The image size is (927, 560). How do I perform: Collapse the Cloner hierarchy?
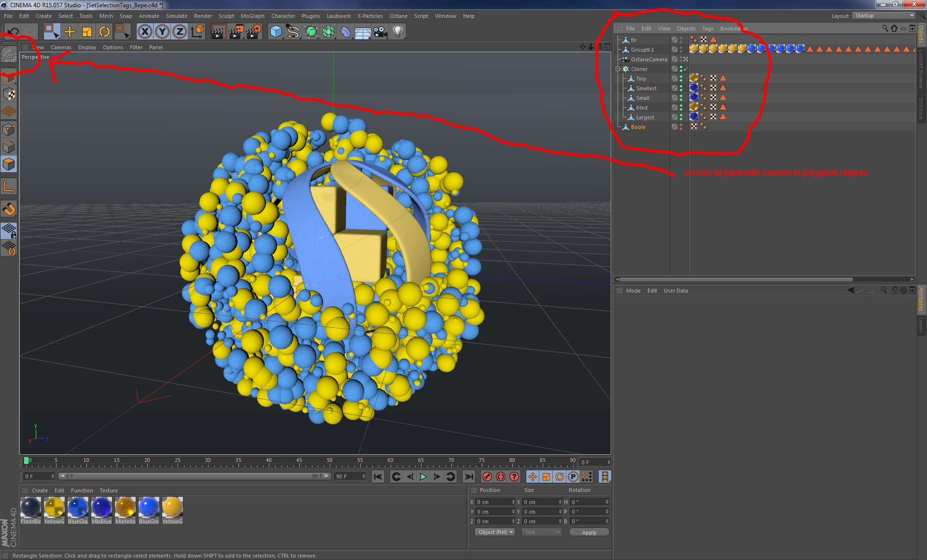618,69
